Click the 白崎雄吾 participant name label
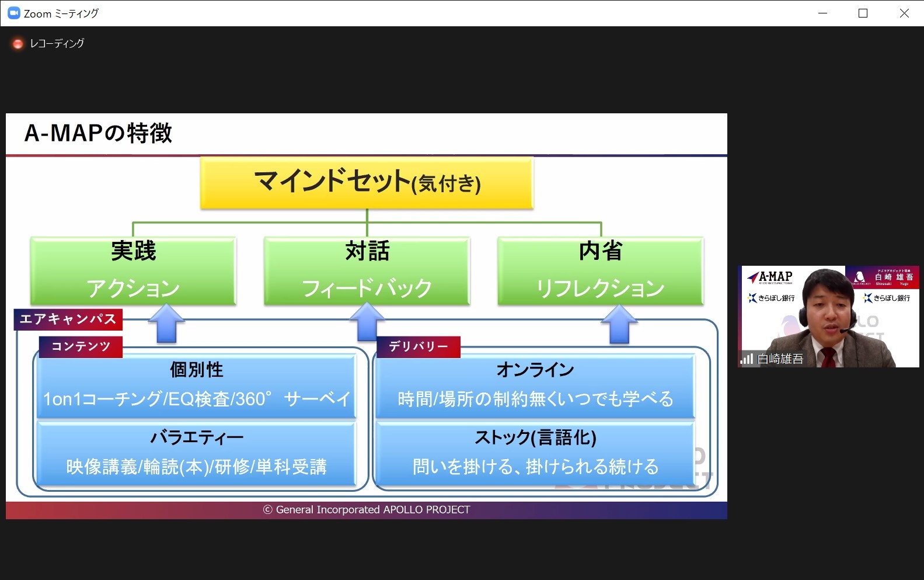The width and height of the screenshot is (924, 580). tap(780, 359)
